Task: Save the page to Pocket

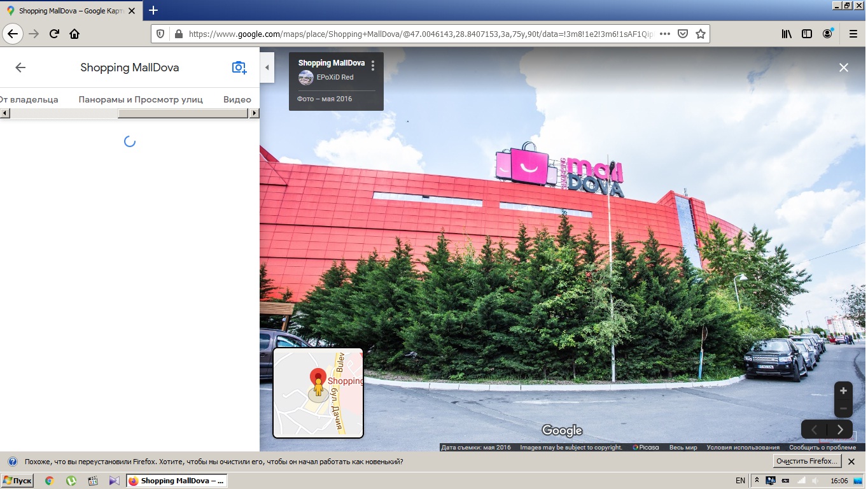Action: coord(683,34)
